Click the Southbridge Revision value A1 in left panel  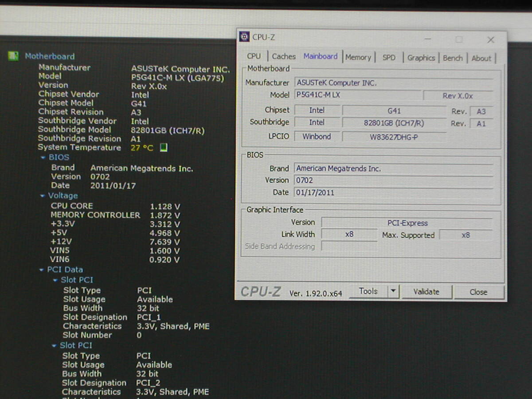tap(136, 139)
